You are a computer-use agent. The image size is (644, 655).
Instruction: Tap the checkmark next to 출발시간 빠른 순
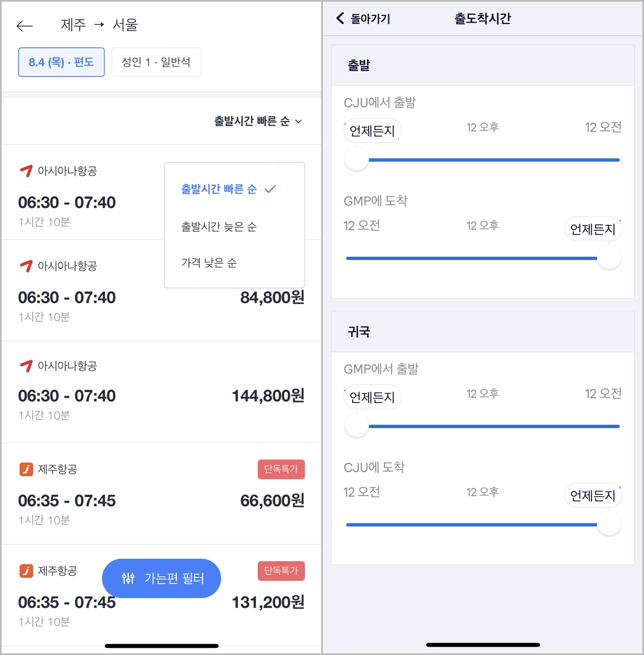[x=270, y=189]
